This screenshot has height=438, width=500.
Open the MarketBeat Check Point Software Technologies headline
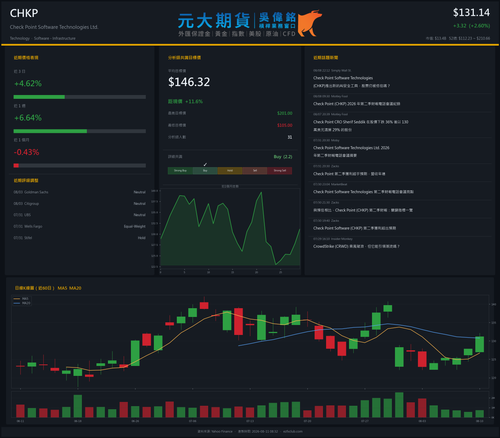pyautogui.click(x=363, y=192)
